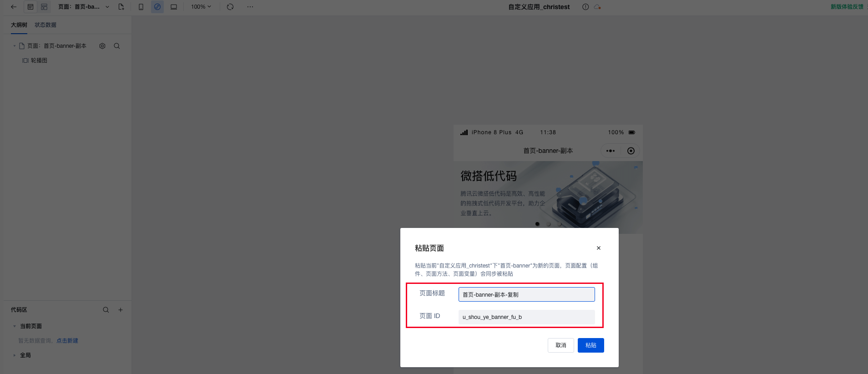Click the search icon in 代码区
Viewport: 868px width, 374px height.
(106, 310)
